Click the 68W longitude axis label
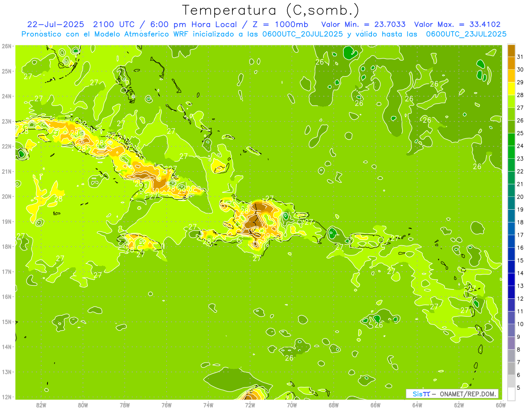 coord(334,404)
